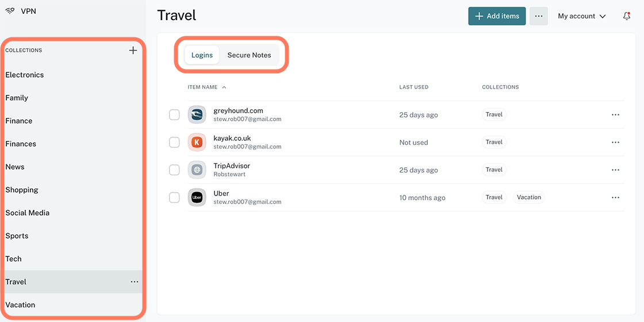The height and width of the screenshot is (322, 644).
Task: Click the Add items button
Action: tap(497, 16)
